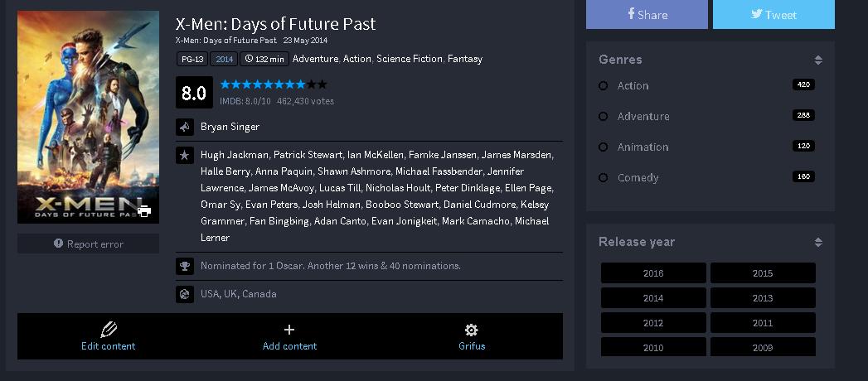Select the Comedy genre radio button

click(604, 178)
